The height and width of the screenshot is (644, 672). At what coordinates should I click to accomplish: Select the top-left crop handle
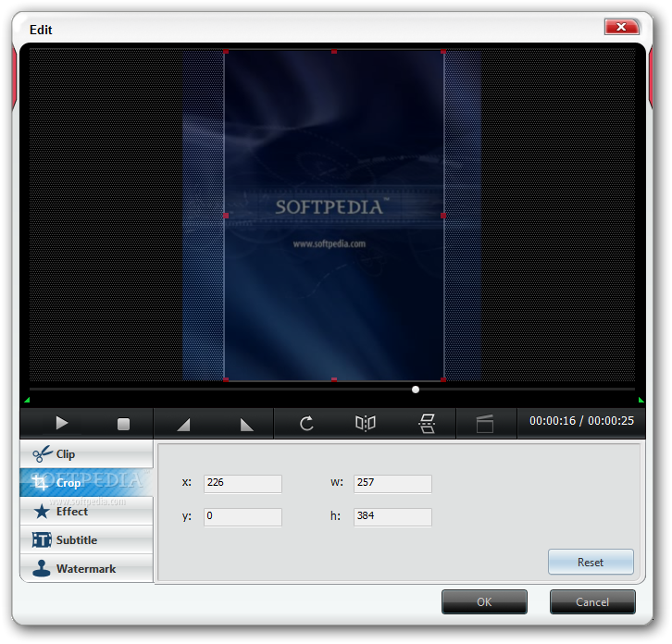coord(226,52)
